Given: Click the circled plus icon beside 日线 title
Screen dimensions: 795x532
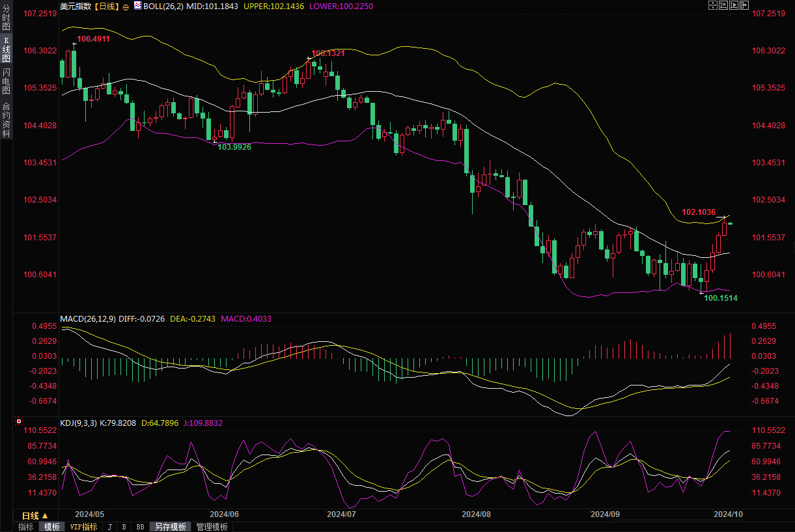Looking at the screenshot, I should pos(126,6).
